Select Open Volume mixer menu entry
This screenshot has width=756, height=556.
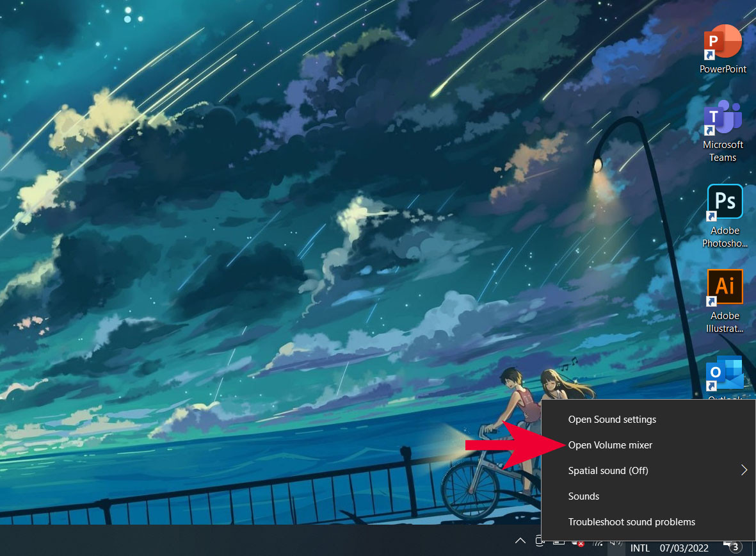[610, 445]
